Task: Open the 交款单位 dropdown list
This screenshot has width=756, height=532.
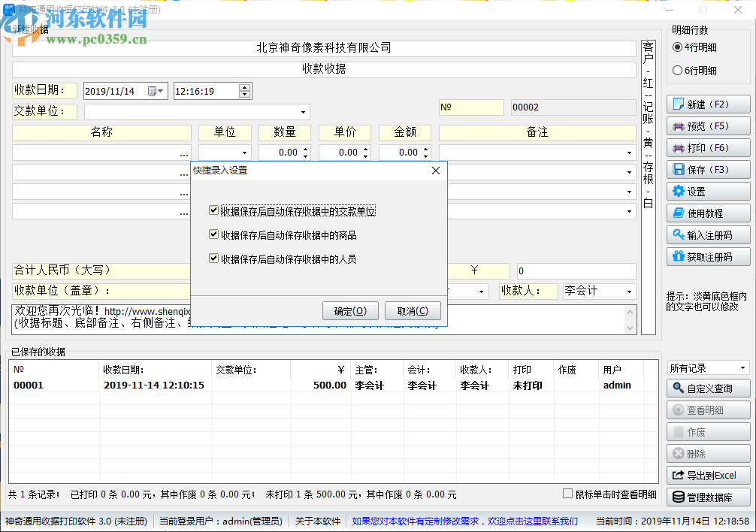Action: click(304, 111)
